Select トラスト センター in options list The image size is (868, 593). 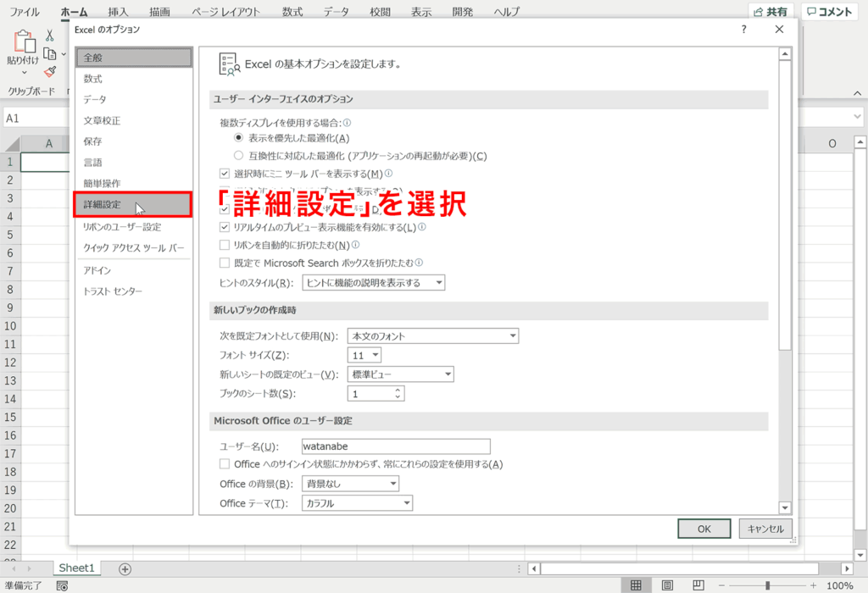coord(133,291)
